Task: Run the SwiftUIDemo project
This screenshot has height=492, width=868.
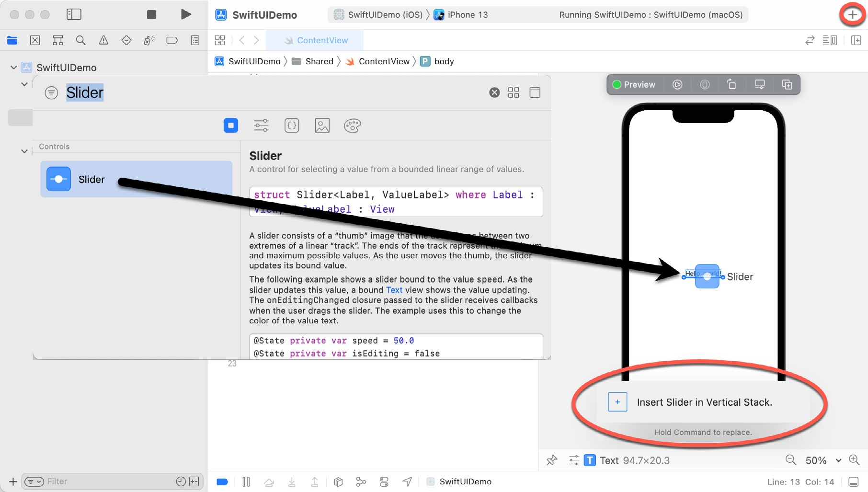Action: [x=186, y=15]
